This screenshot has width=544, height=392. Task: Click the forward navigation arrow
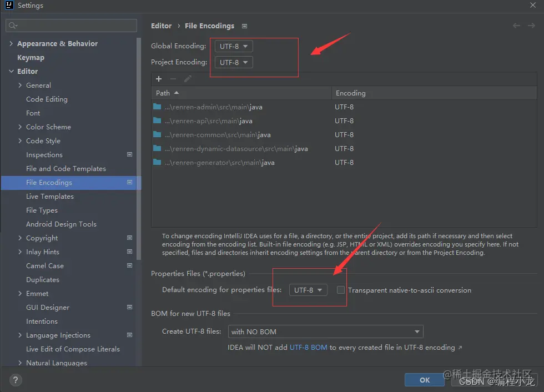point(531,26)
